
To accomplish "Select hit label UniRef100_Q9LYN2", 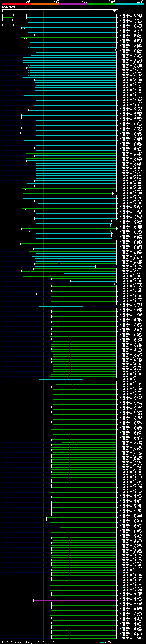I will click(131, 188).
